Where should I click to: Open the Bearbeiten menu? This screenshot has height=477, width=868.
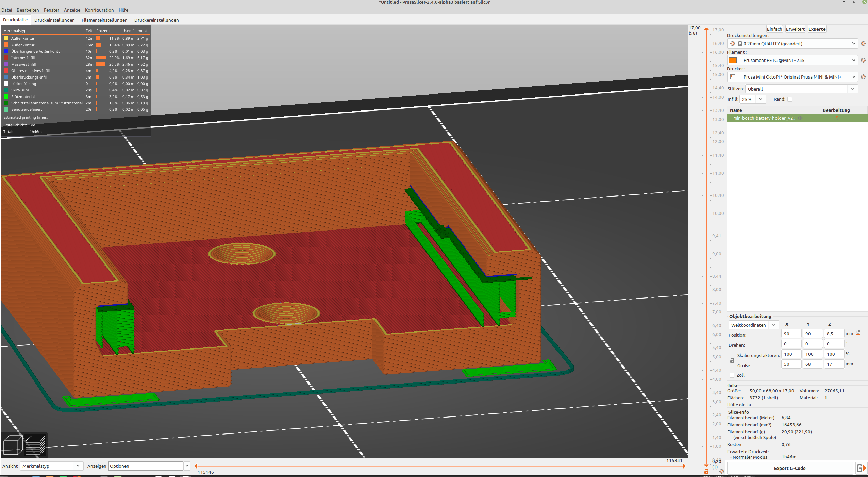pyautogui.click(x=28, y=10)
